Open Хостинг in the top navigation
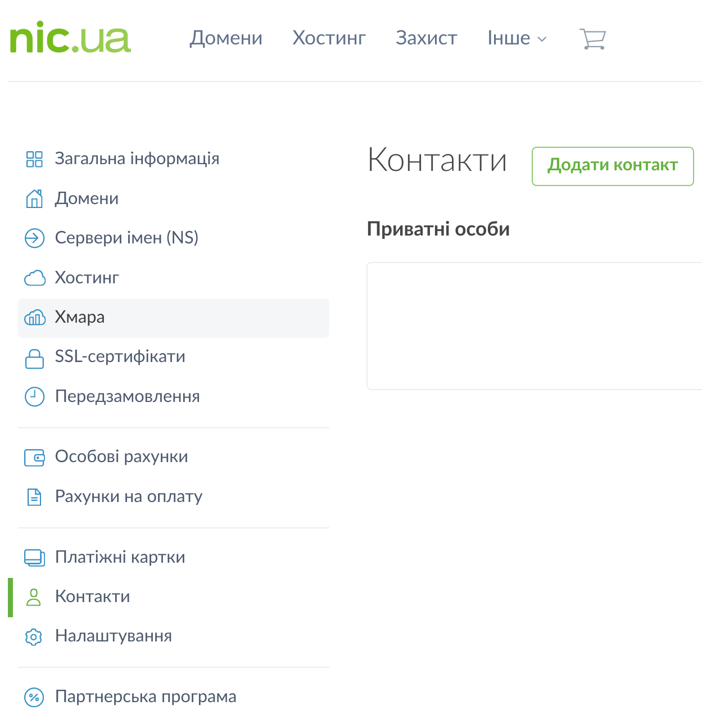Viewport: 702px width, 728px height. click(x=329, y=38)
